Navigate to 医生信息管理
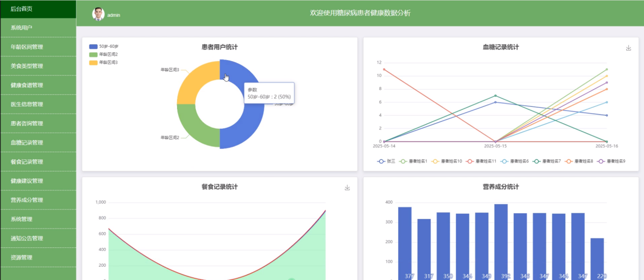Image resolution: width=644 pixels, height=280 pixels. pos(38,104)
